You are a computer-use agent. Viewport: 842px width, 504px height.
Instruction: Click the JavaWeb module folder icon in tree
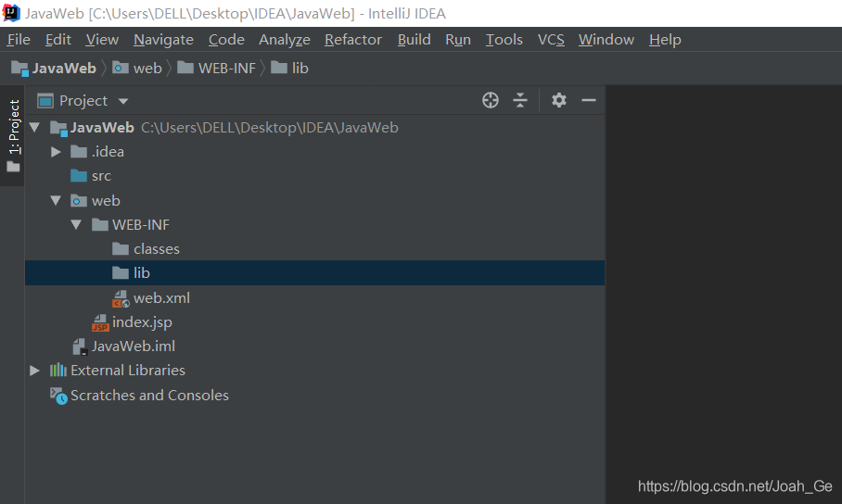[x=58, y=128]
